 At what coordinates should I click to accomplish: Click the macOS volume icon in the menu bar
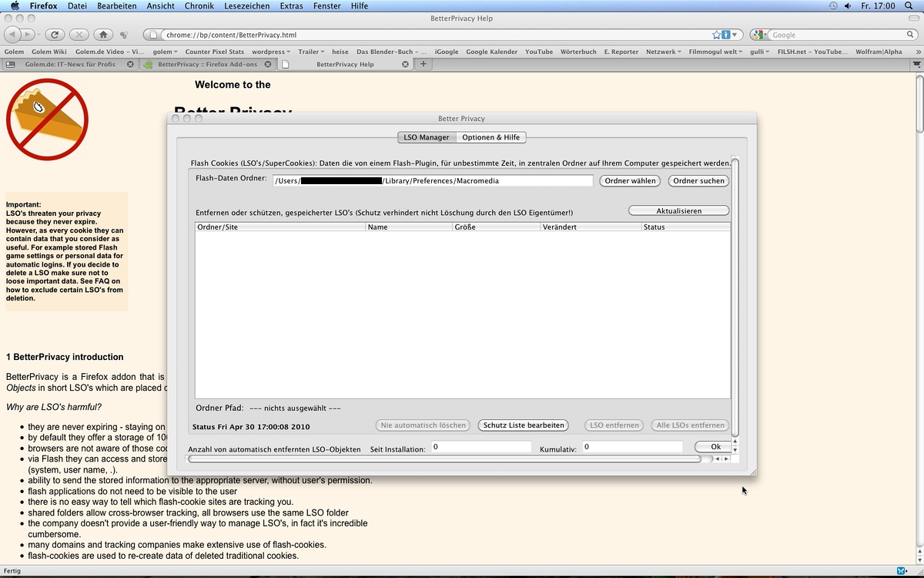point(848,5)
